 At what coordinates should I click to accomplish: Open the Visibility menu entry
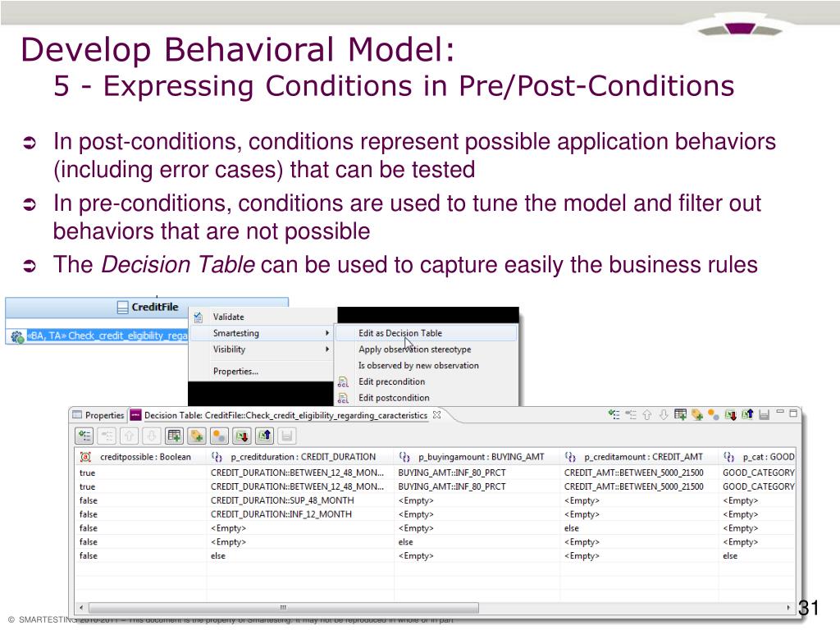click(262, 349)
